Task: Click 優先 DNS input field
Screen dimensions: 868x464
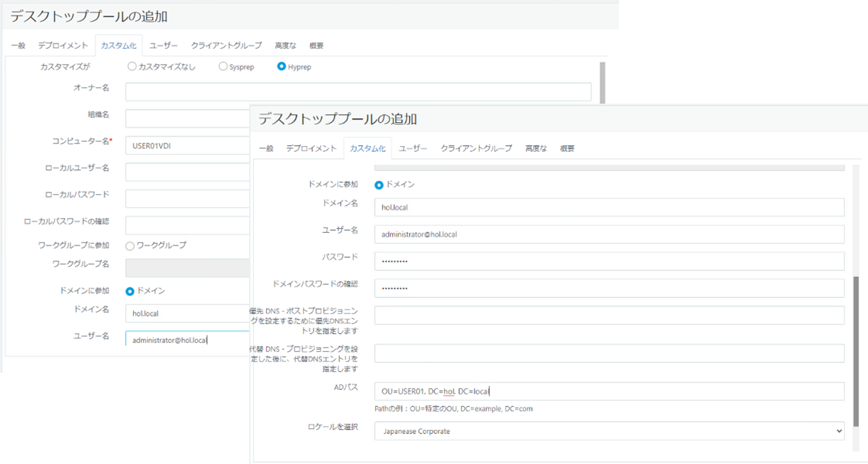Action: click(x=609, y=315)
